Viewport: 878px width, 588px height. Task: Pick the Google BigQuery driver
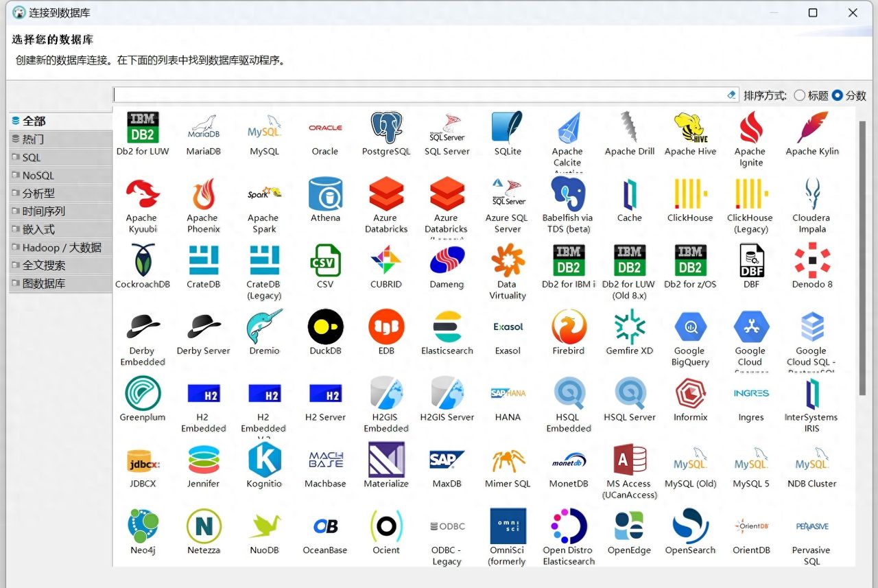coord(690,327)
